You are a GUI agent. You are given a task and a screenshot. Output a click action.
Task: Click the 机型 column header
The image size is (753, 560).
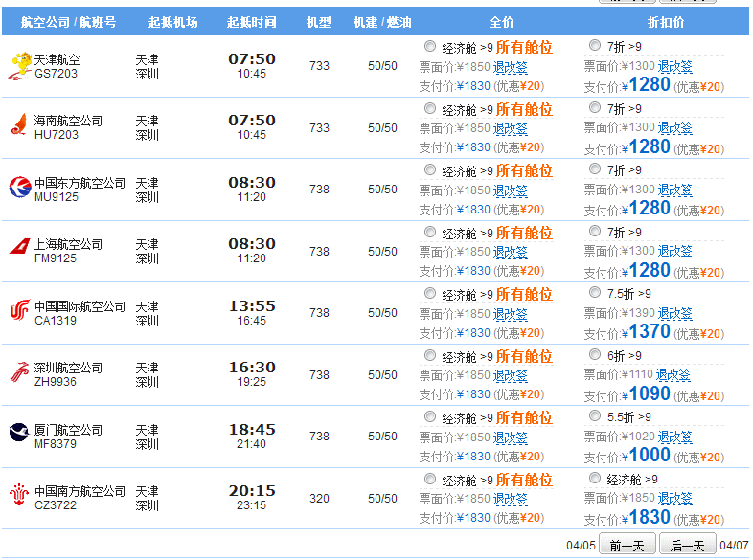tap(319, 22)
